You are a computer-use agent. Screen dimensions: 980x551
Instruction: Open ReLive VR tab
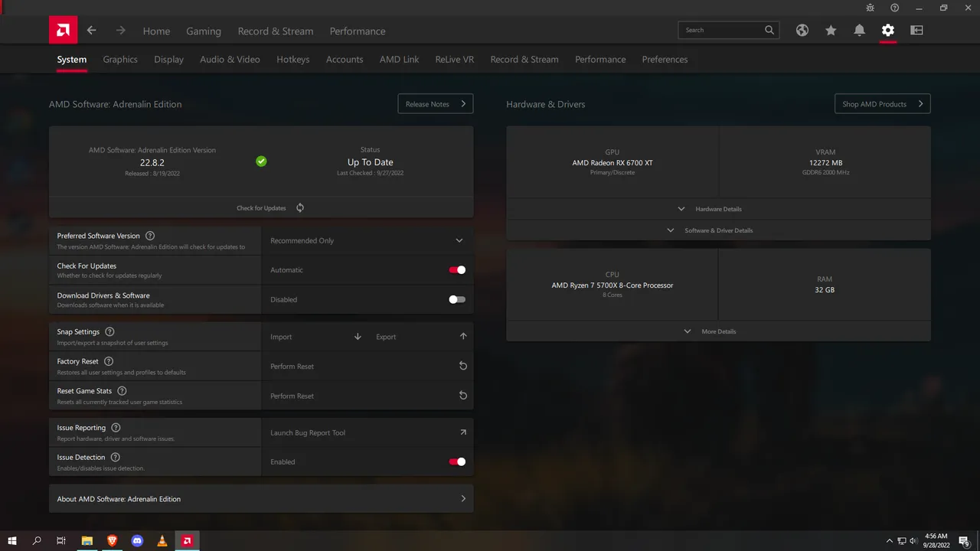tap(455, 59)
